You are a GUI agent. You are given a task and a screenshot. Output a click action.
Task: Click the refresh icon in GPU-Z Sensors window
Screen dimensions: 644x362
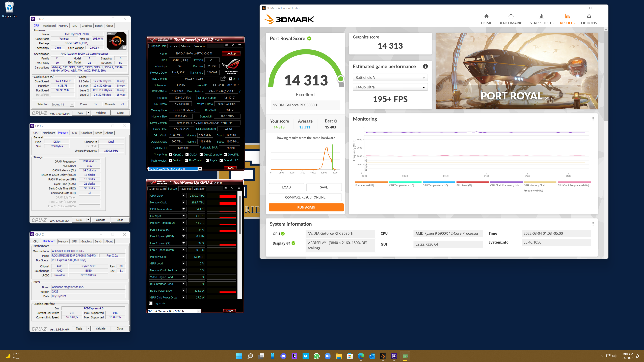pyautogui.click(x=232, y=188)
